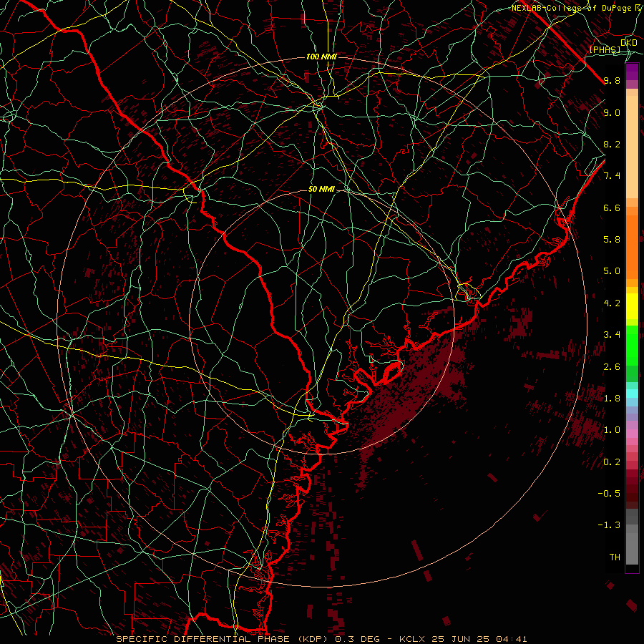This screenshot has width=644, height=644.
Task: Select the 5.0 scale value
Action: (612, 271)
